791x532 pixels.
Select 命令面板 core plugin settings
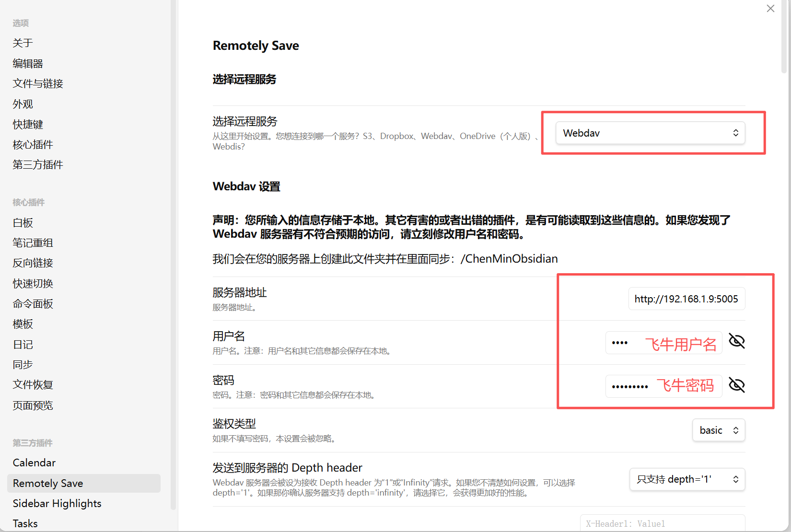click(33, 304)
